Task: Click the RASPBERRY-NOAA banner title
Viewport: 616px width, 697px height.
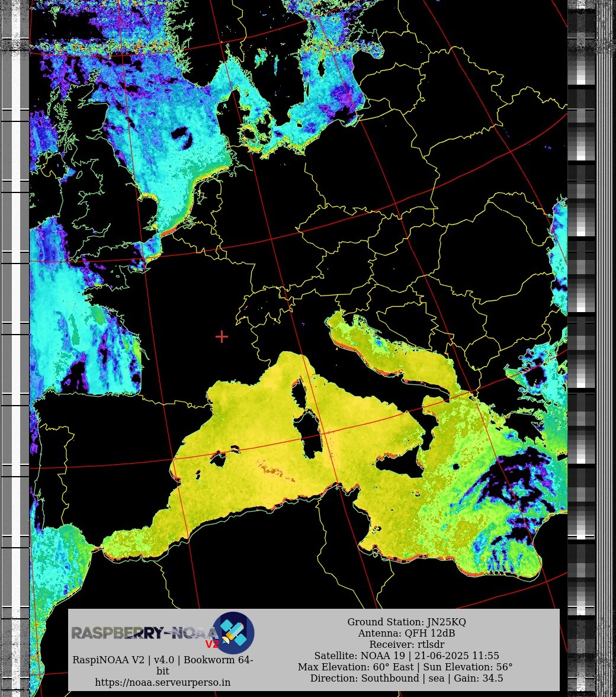Action: [x=145, y=633]
